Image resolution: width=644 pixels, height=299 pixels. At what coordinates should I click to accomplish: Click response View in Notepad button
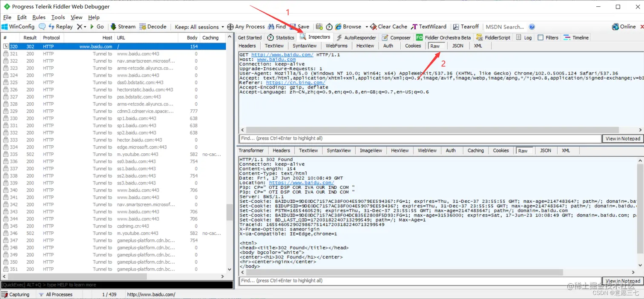[x=623, y=281]
